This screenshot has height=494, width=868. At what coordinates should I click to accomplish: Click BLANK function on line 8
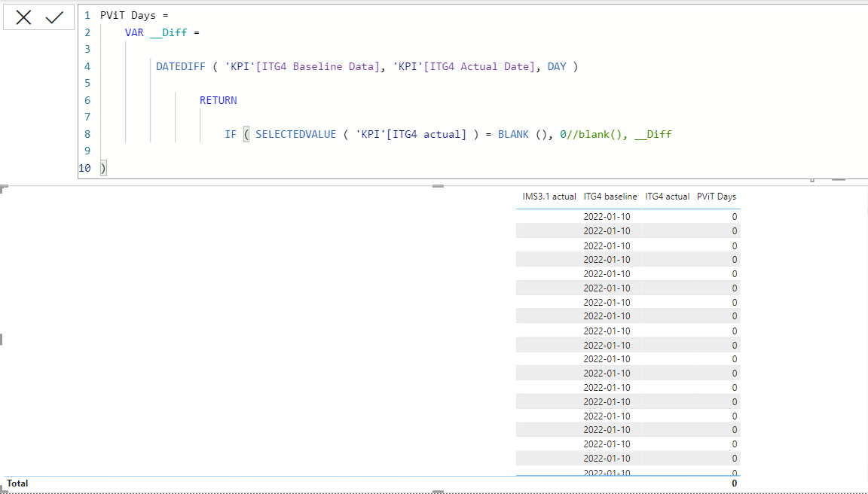click(513, 134)
